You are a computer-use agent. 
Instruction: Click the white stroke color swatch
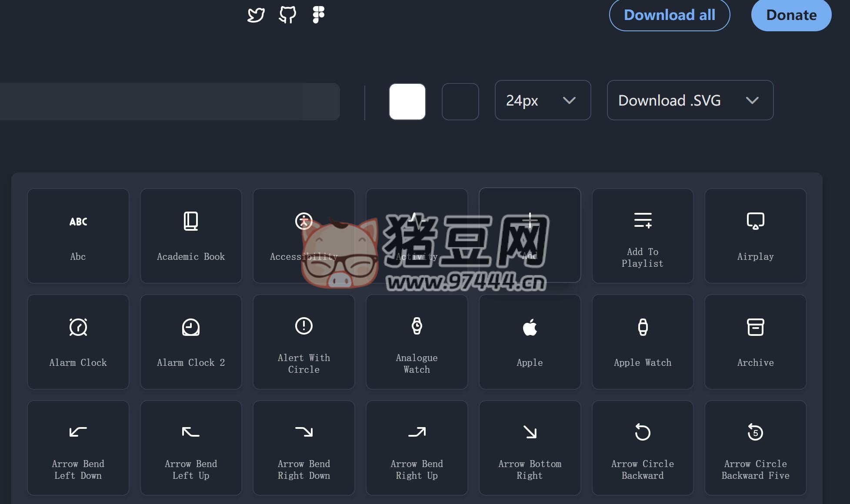point(407,101)
